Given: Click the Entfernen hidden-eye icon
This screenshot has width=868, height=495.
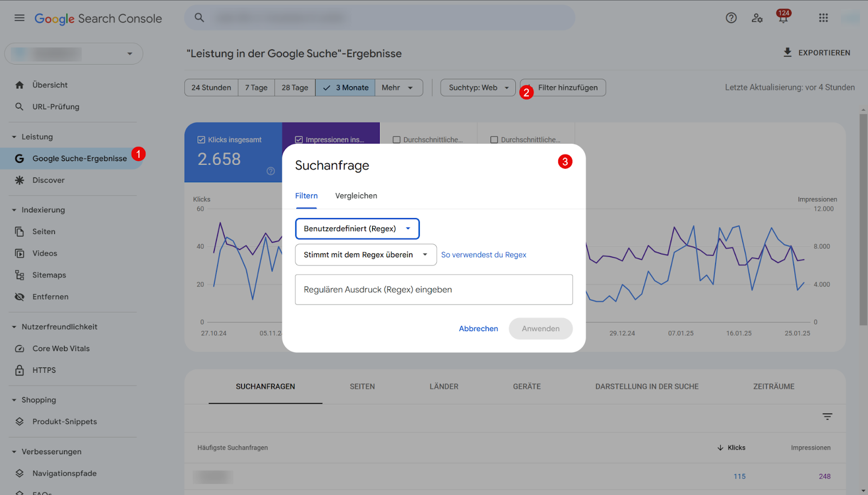Looking at the screenshot, I should click(20, 297).
